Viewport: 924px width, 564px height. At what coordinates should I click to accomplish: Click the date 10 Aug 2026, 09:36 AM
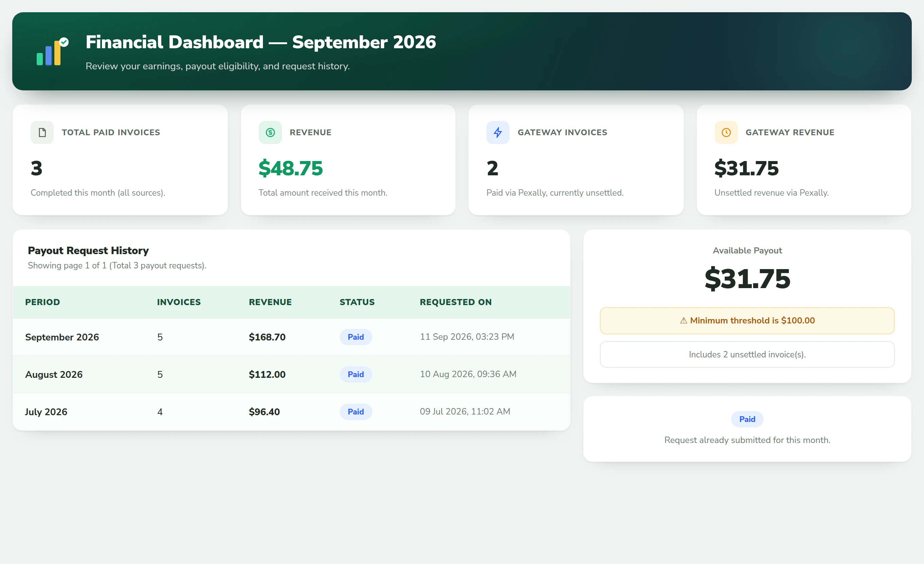pyautogui.click(x=468, y=374)
